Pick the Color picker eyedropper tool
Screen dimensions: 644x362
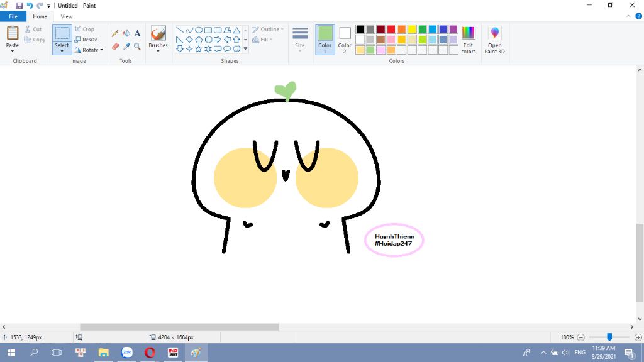point(126,47)
